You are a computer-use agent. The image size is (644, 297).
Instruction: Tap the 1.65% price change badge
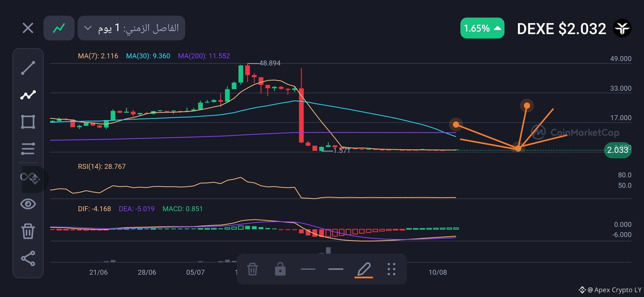pyautogui.click(x=482, y=28)
